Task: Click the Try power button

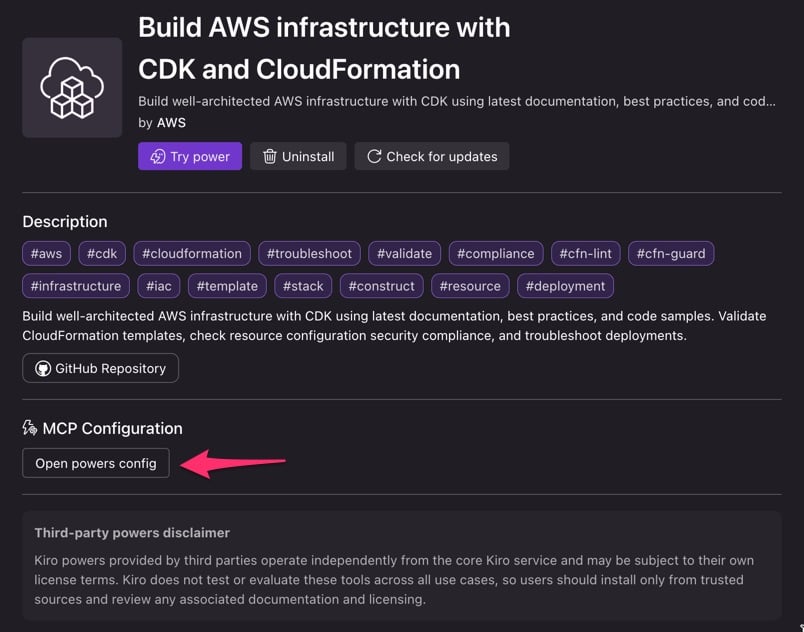Action: click(x=190, y=156)
